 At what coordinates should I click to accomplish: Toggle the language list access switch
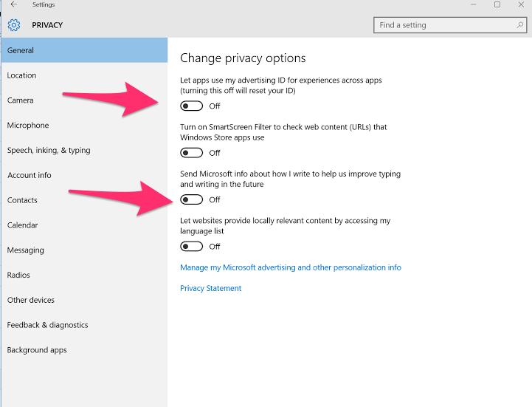click(x=191, y=246)
